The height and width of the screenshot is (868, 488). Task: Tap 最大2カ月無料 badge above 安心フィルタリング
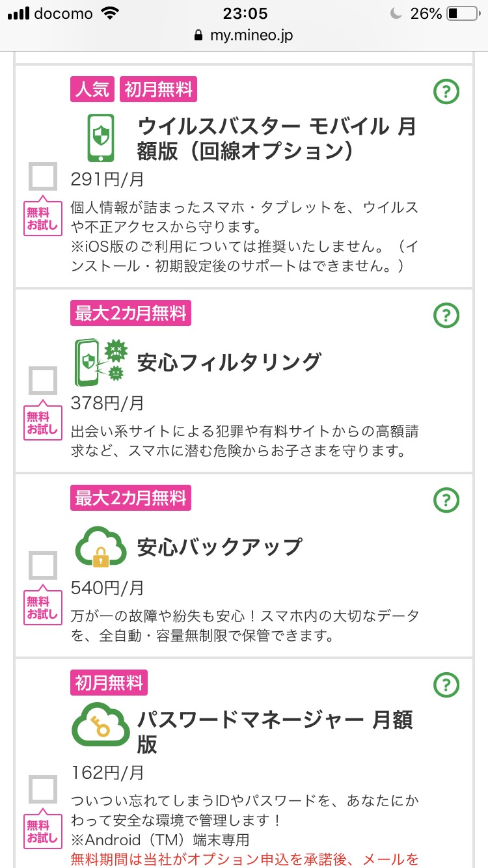[x=131, y=314]
